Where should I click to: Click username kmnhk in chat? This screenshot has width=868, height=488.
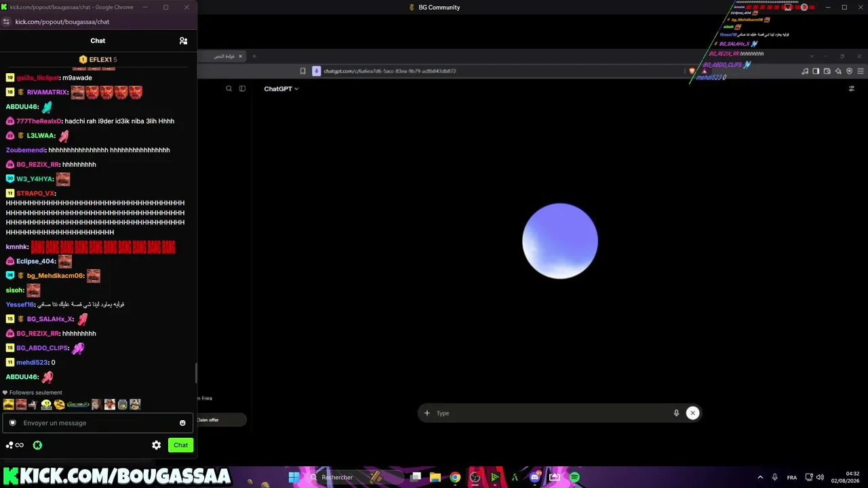tap(17, 247)
